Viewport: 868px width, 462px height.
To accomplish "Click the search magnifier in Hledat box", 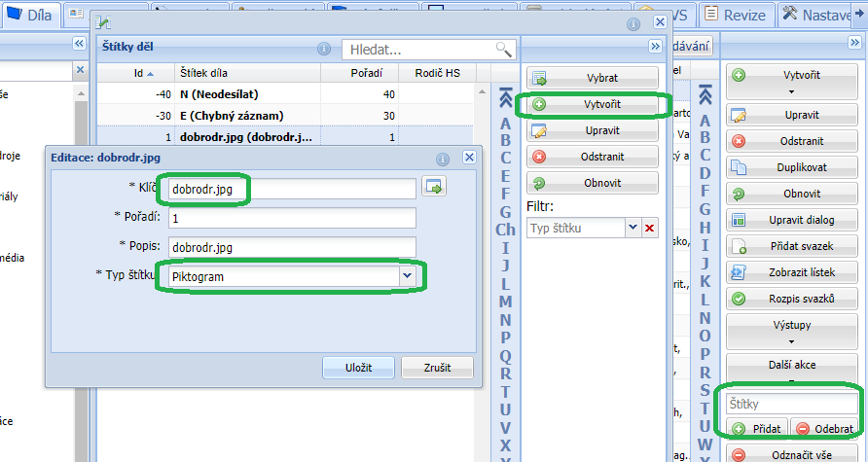I will [x=503, y=49].
